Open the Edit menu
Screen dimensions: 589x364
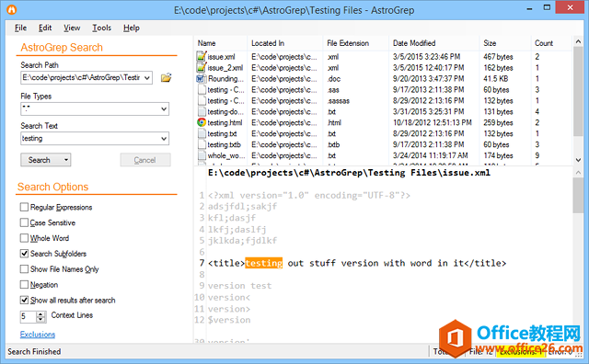[x=45, y=28]
